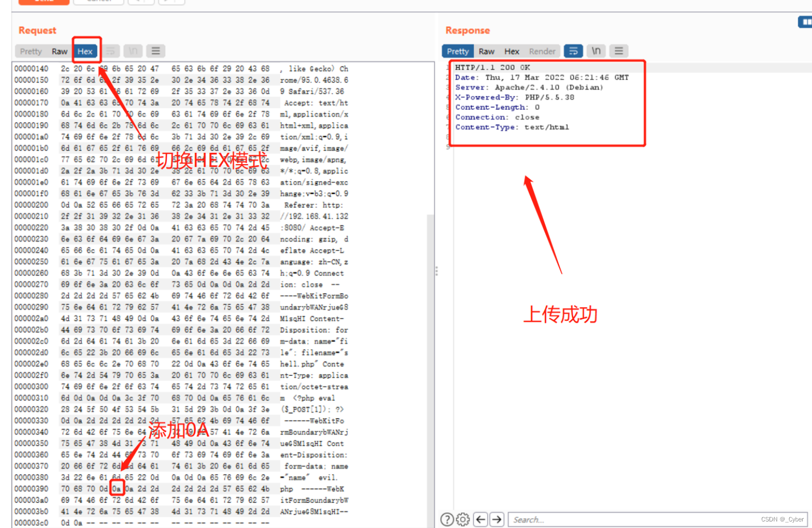Screen dimensions: 812x528
Task: Go to previous search match arrow
Action: [480, 519]
